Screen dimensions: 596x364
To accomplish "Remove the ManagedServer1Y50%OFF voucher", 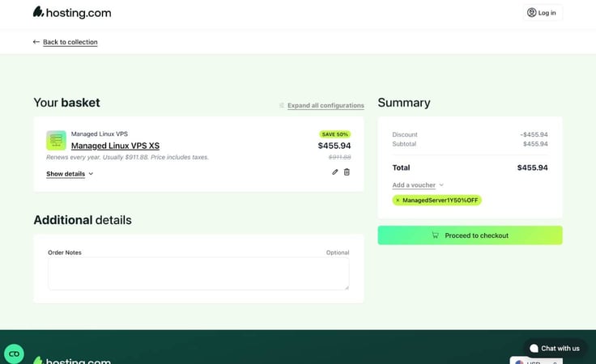I will [398, 200].
